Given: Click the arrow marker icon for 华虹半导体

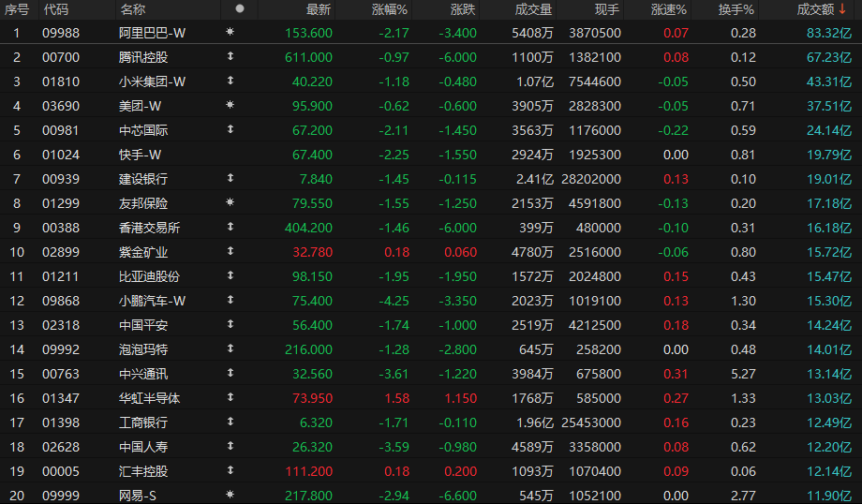Looking at the screenshot, I should [x=230, y=397].
